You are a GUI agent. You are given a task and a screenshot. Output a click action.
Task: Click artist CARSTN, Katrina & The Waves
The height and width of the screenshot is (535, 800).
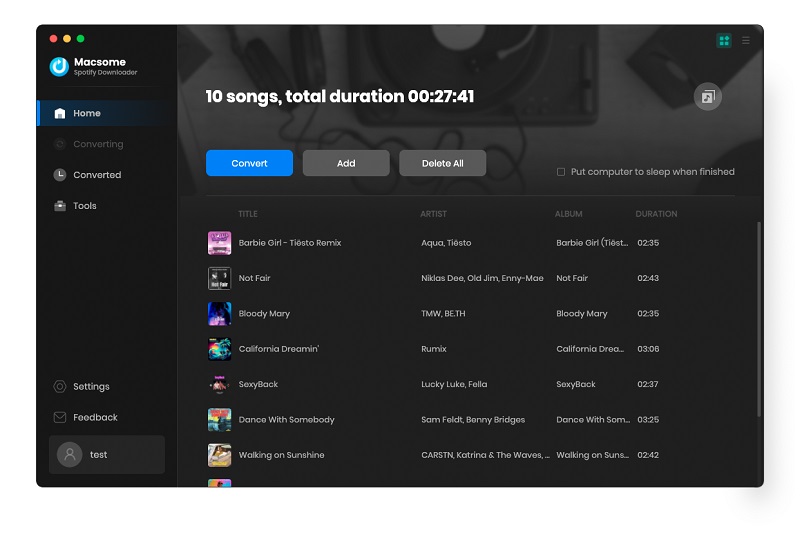click(485, 455)
